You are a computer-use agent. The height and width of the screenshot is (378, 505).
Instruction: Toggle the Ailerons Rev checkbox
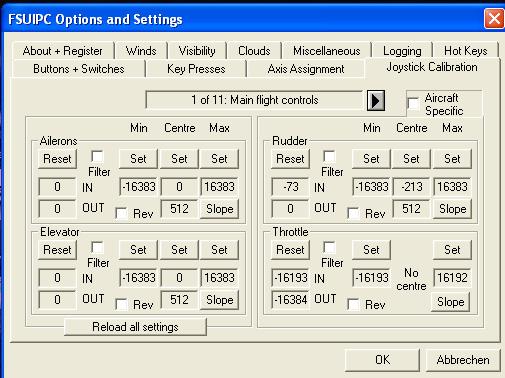(121, 213)
